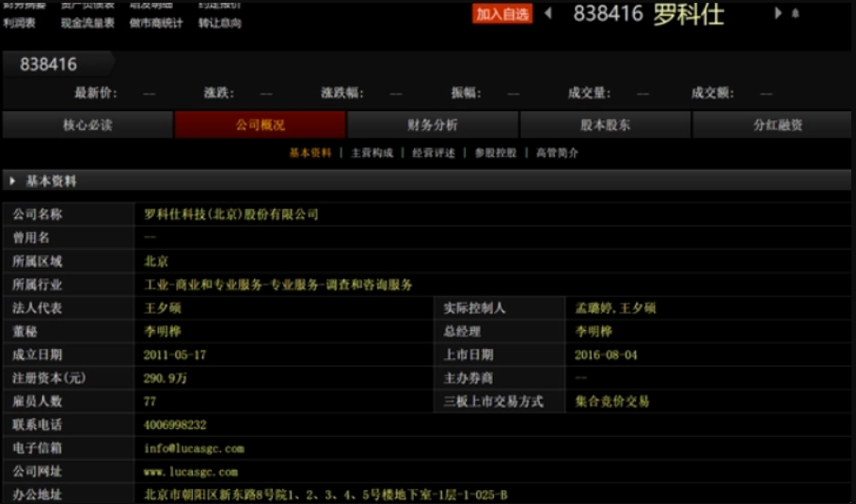Go to next stock with right arrow

(x=778, y=13)
